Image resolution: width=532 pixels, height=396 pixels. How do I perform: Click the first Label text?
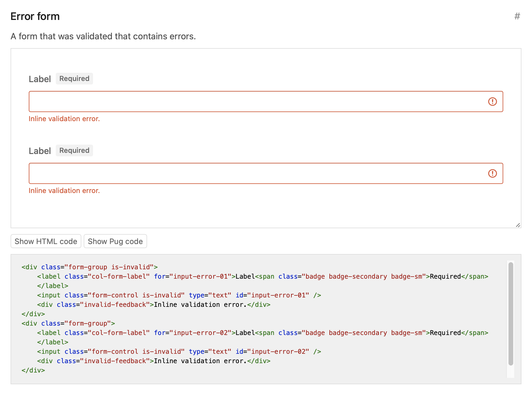[40, 79]
